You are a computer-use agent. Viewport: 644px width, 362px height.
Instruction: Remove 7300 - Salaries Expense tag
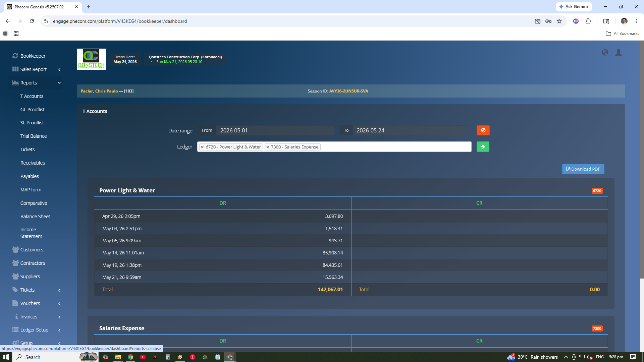(x=268, y=147)
